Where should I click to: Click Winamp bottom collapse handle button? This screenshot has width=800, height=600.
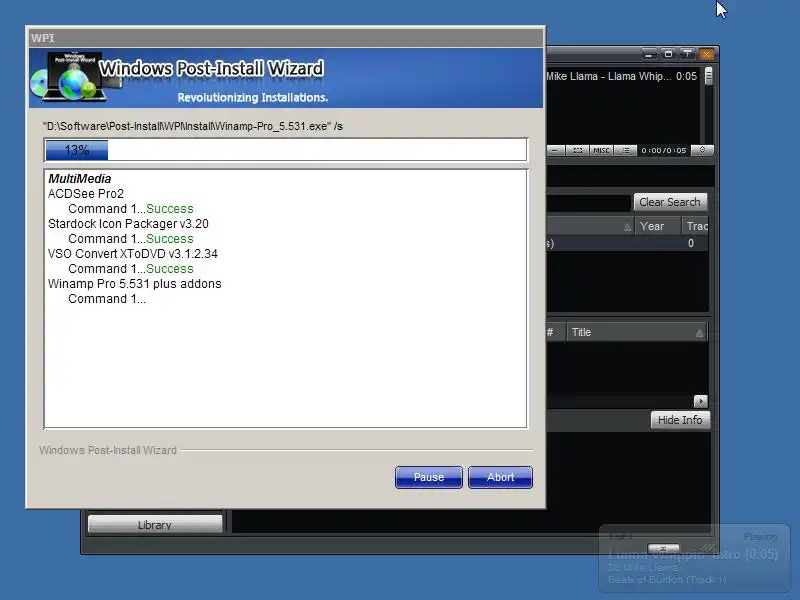663,548
